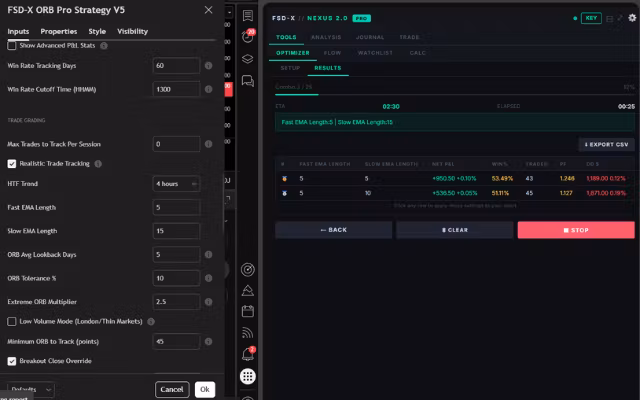Edit Slow EMA Length input
This screenshot has width=640, height=400.
176,231
